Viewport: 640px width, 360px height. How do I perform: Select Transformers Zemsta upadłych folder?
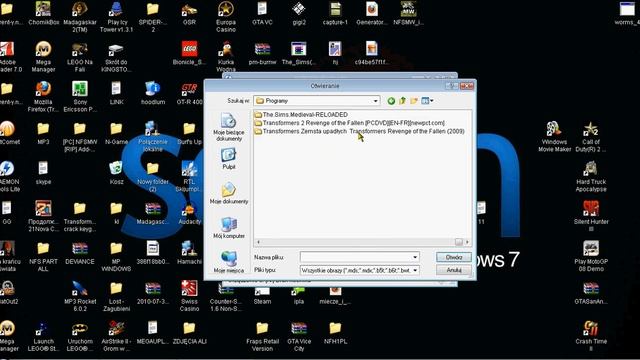[360, 131]
